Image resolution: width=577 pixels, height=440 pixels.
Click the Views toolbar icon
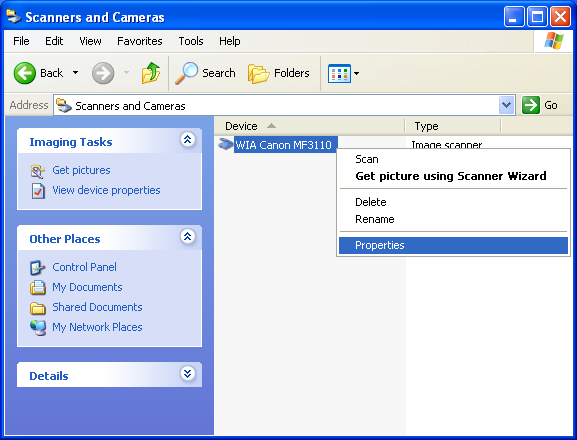pyautogui.click(x=339, y=73)
